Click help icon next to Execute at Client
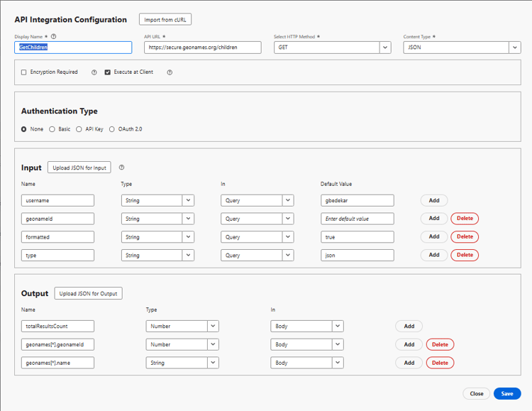 tap(170, 72)
